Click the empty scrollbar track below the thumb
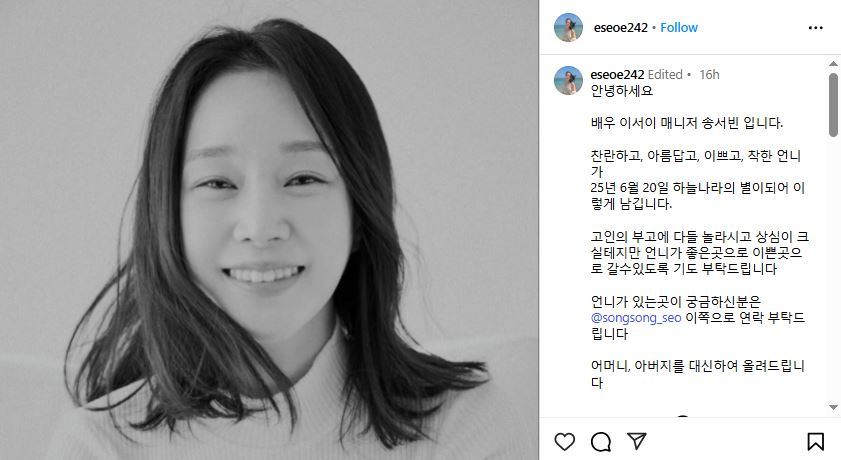Image resolution: width=841 pixels, height=460 pixels. pyautogui.click(x=833, y=268)
